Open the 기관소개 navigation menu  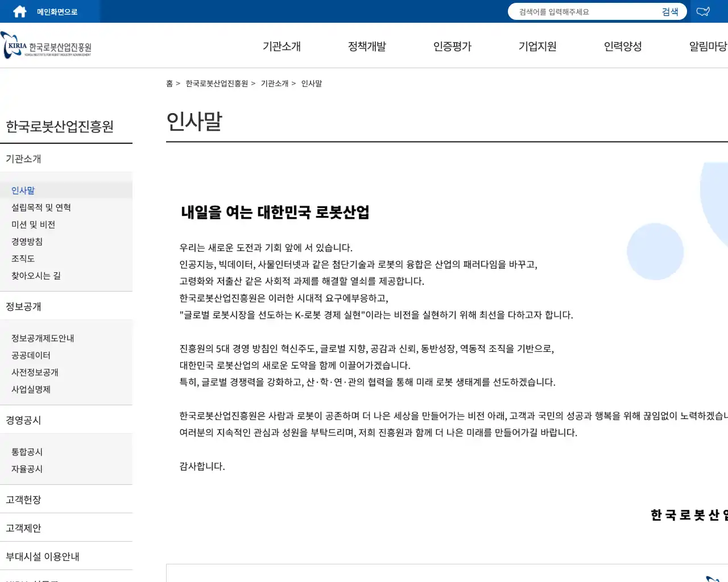tap(282, 47)
